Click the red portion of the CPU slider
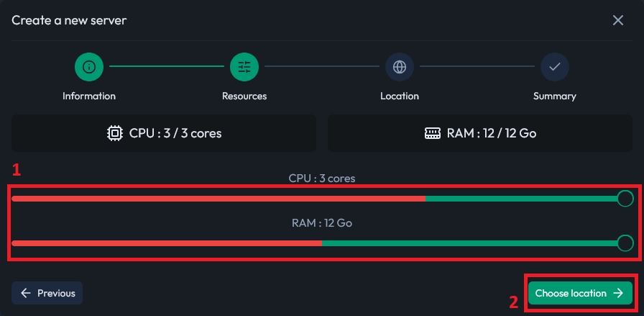This screenshot has height=316, width=644. coord(216,198)
